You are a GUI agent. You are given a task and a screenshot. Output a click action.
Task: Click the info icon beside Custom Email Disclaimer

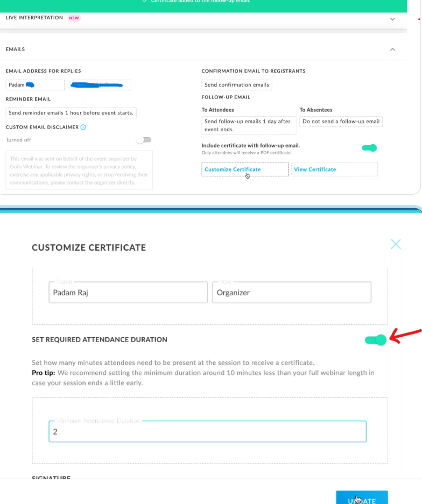(83, 127)
